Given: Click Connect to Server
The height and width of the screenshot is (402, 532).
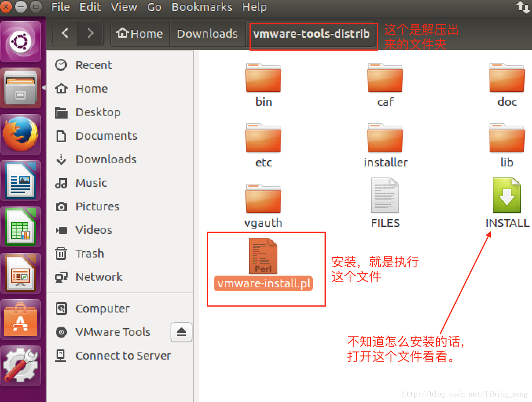Looking at the screenshot, I should [x=120, y=355].
